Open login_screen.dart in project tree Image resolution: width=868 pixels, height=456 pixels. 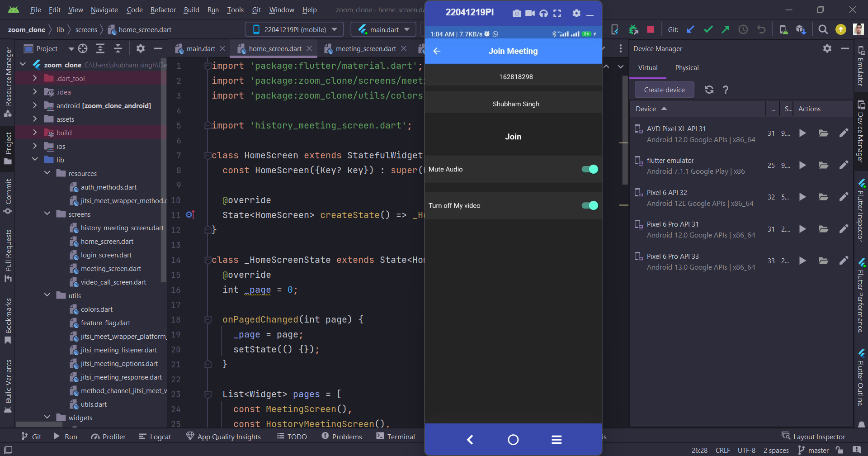coord(106,255)
